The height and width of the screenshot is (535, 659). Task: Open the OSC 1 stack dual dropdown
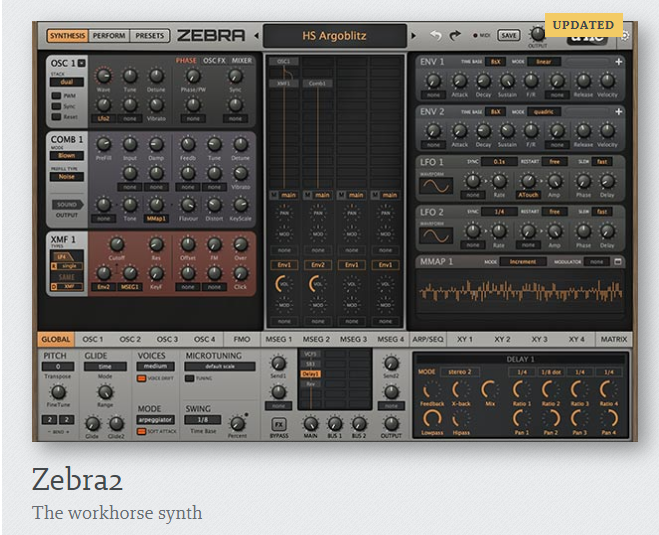coord(67,82)
